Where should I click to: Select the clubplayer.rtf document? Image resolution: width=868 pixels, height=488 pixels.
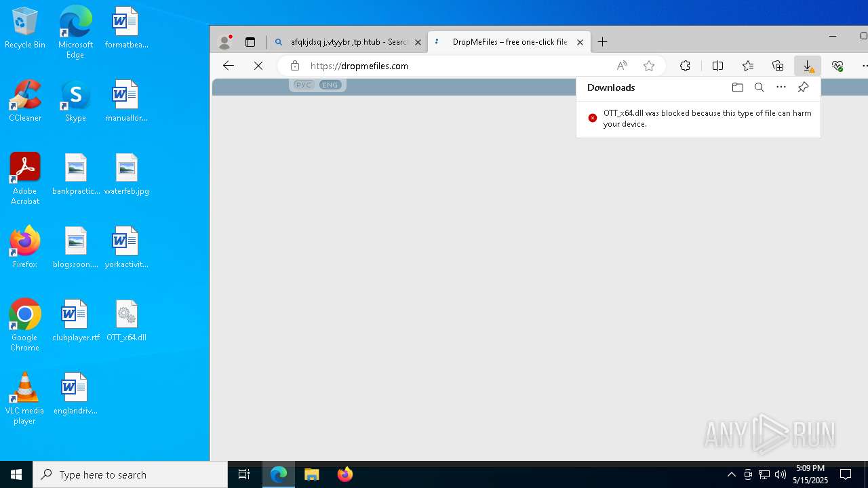coord(75,321)
